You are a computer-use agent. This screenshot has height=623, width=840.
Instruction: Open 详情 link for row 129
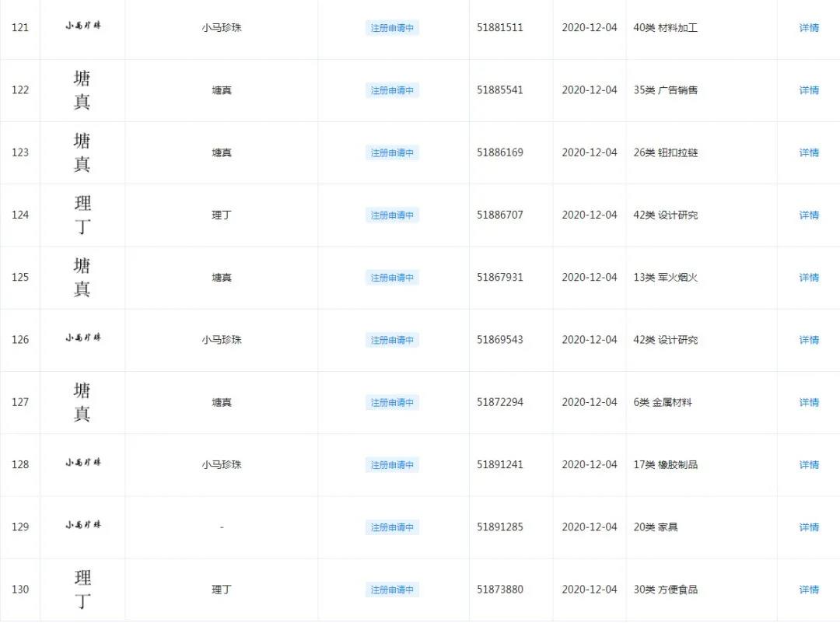[x=809, y=527]
